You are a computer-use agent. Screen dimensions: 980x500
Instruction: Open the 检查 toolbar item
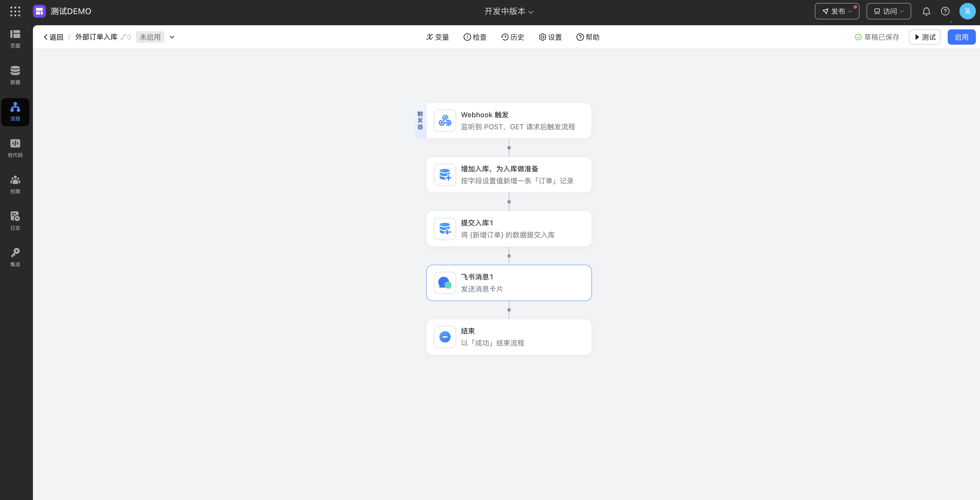[x=475, y=37]
